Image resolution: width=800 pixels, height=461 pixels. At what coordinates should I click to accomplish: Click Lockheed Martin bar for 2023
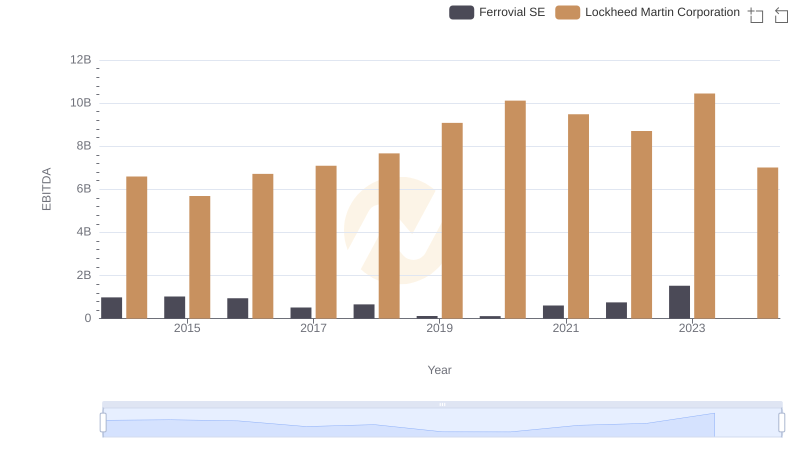[704, 206]
